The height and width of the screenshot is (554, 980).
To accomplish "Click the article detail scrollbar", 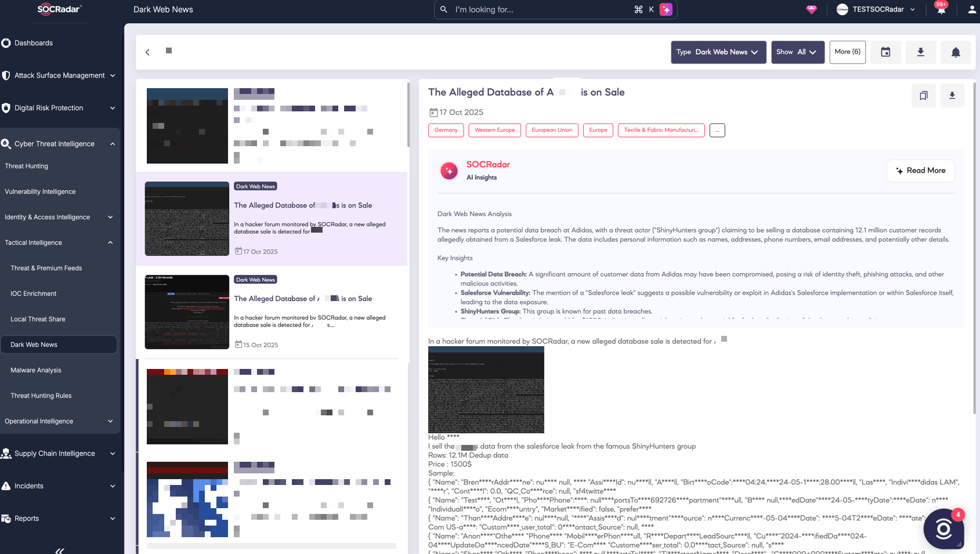I will pos(974,248).
